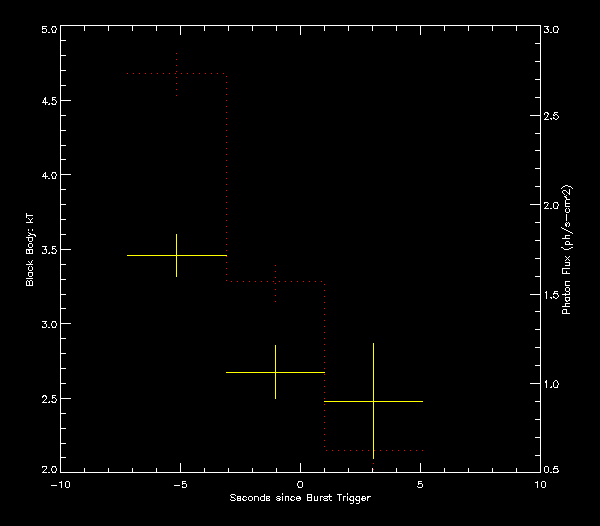
Task: Click the '2.5' tick label on left axis
Action: [46, 399]
